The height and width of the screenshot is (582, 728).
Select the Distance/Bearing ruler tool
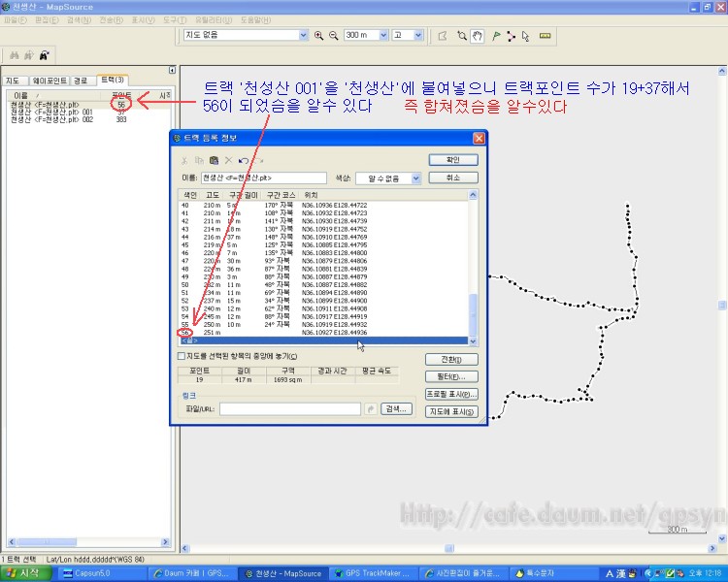click(546, 36)
